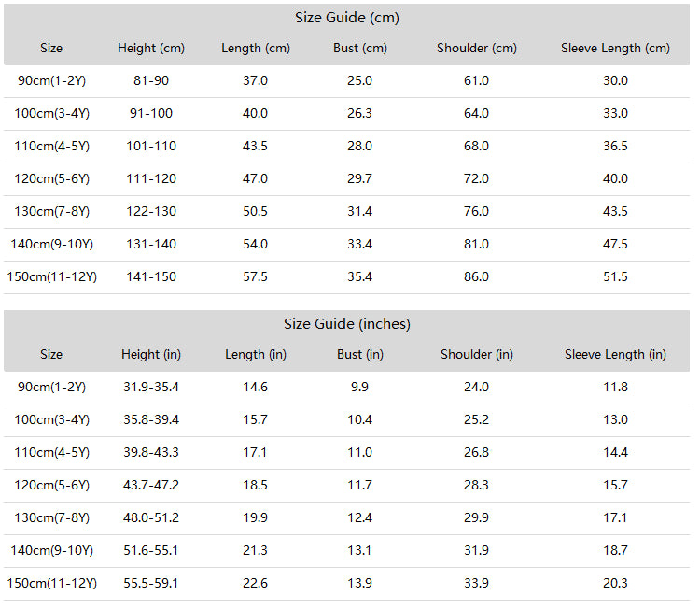Click the 18.5 length in inches
The width and height of the screenshot is (700, 609).
pos(255,485)
